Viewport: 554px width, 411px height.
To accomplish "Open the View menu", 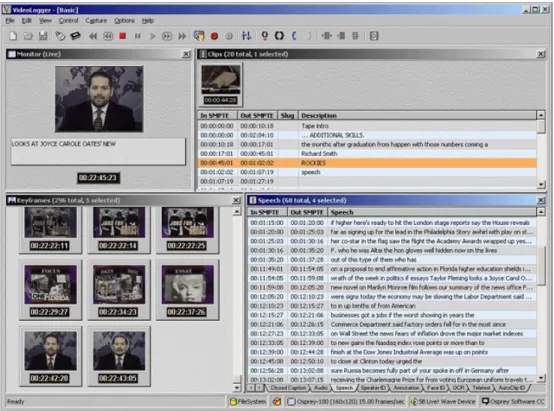I will click(x=45, y=20).
